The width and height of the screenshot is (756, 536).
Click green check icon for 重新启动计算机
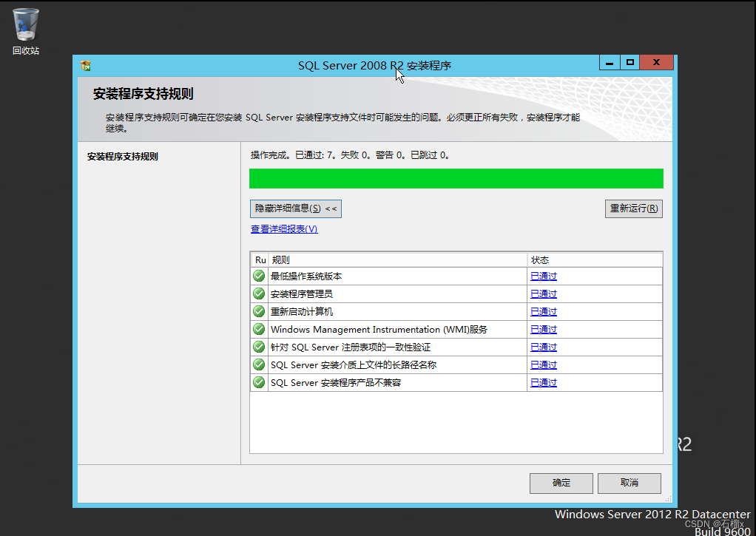(x=259, y=312)
